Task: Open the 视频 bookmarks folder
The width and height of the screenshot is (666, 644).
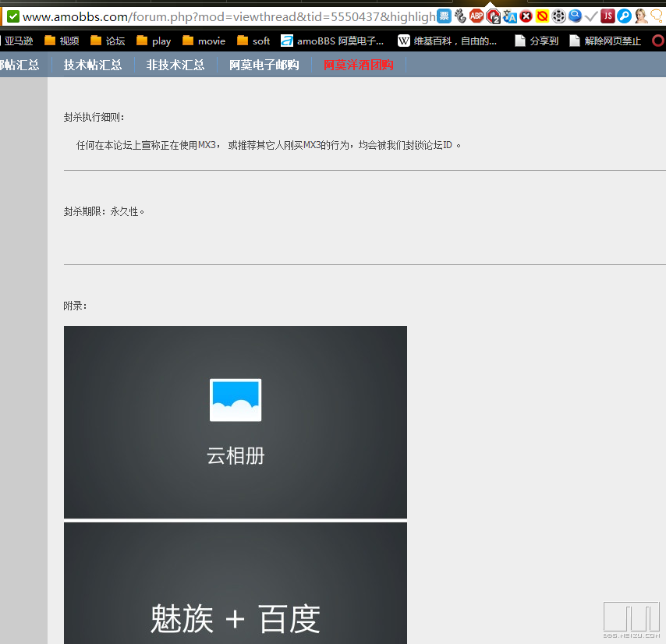Action: coord(62,41)
